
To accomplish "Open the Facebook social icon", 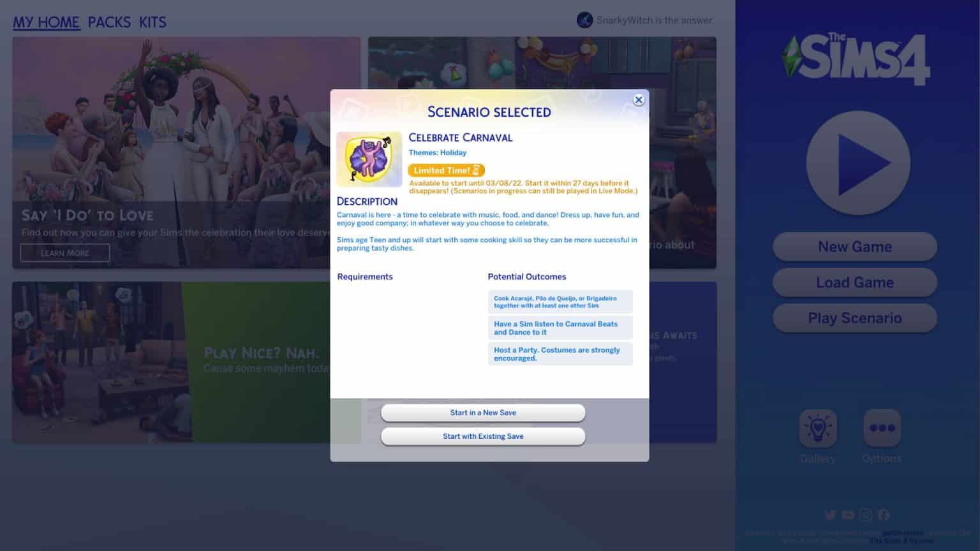I will pos(884,515).
